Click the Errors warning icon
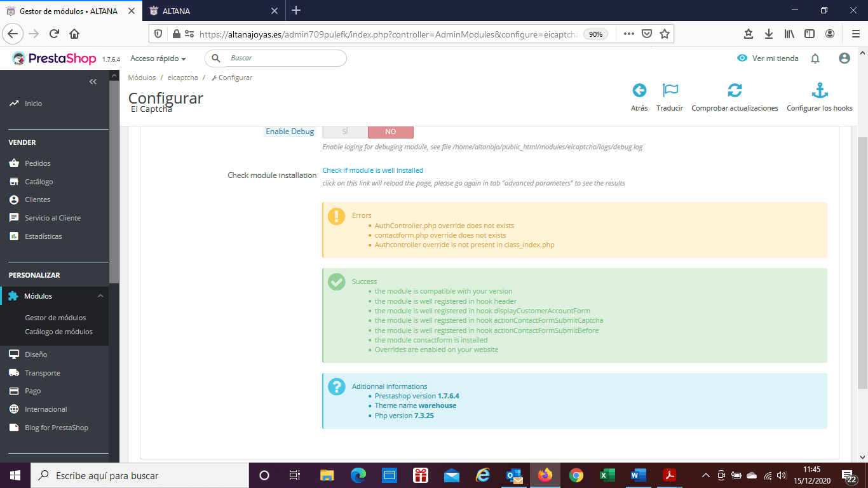Screen dimensions: 868x488 336,217
